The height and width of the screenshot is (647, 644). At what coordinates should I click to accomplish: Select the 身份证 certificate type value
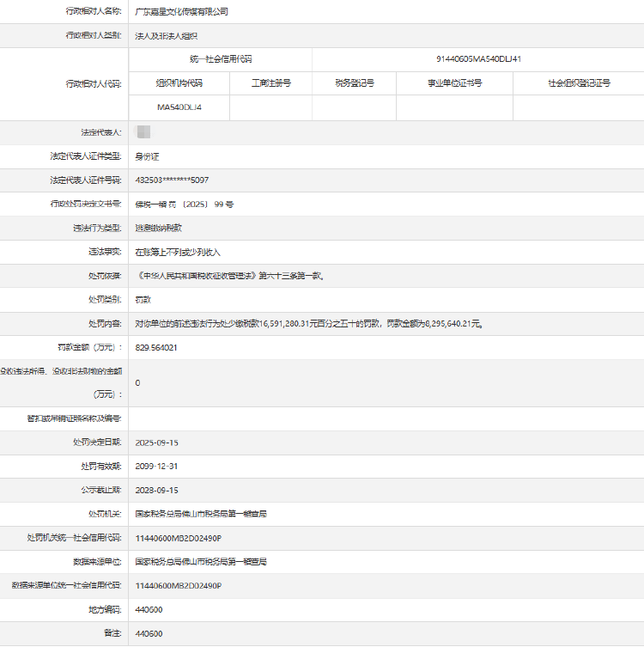click(x=147, y=156)
